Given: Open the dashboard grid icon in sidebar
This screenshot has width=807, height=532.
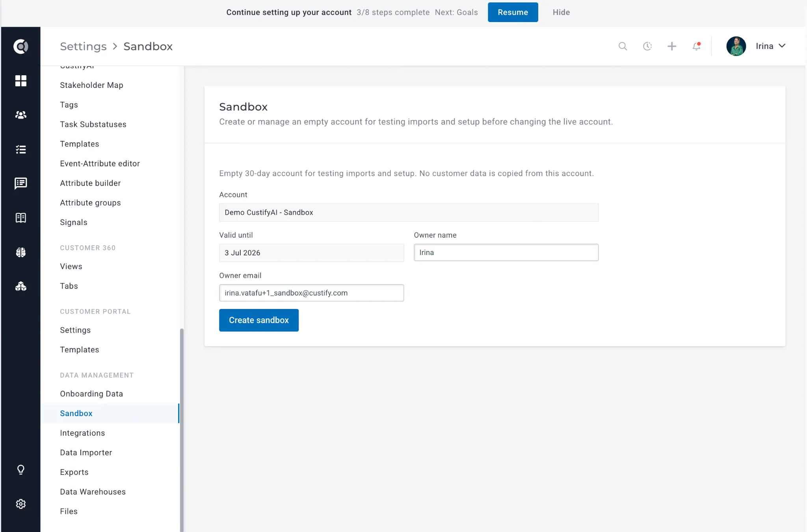Looking at the screenshot, I should coord(20,81).
